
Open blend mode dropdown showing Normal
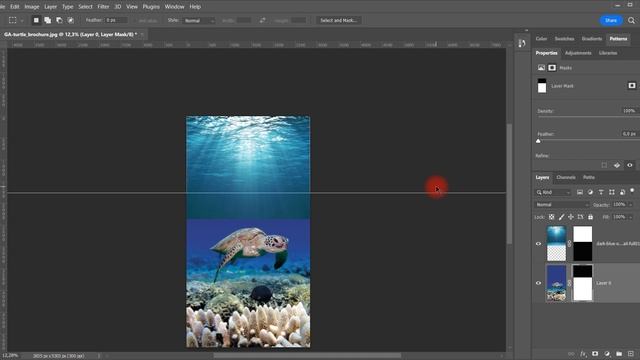[x=562, y=204]
